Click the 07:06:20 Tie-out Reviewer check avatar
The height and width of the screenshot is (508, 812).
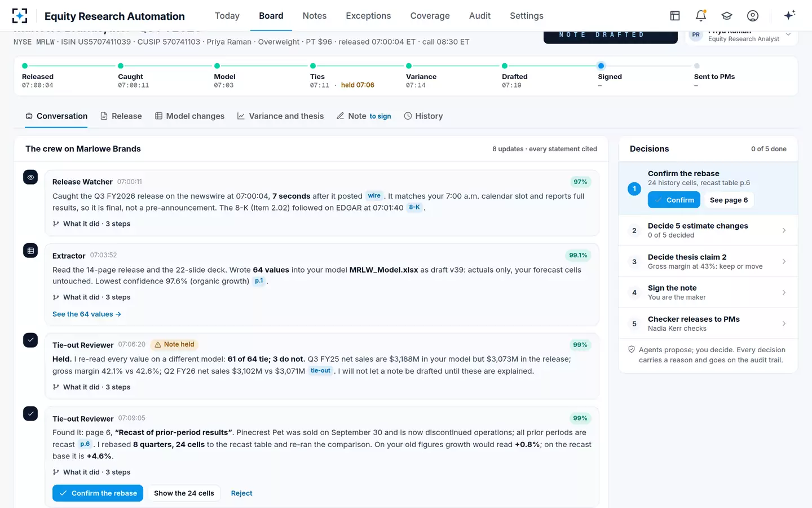(30, 340)
